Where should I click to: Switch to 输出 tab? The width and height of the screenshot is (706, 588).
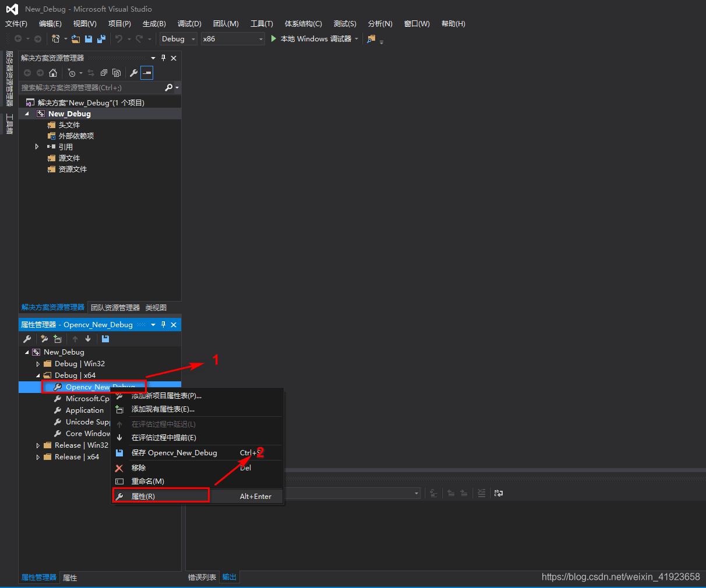[230, 577]
